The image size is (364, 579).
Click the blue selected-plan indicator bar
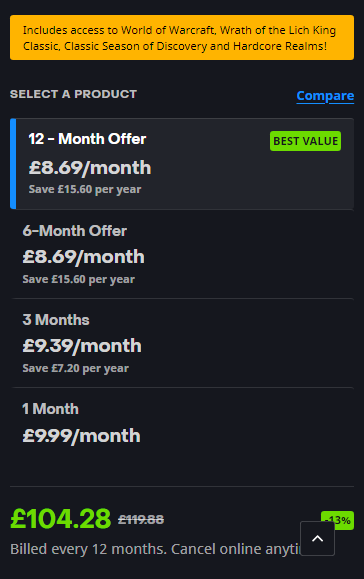pos(13,164)
